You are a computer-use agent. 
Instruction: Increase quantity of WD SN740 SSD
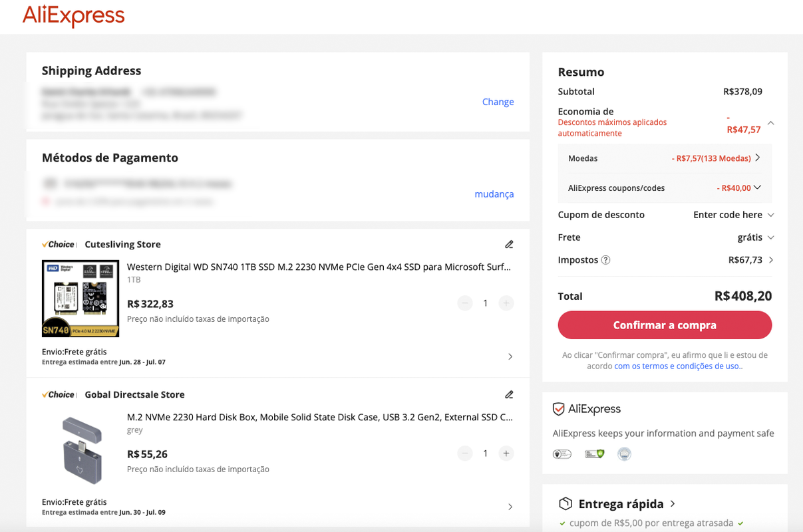(x=506, y=303)
